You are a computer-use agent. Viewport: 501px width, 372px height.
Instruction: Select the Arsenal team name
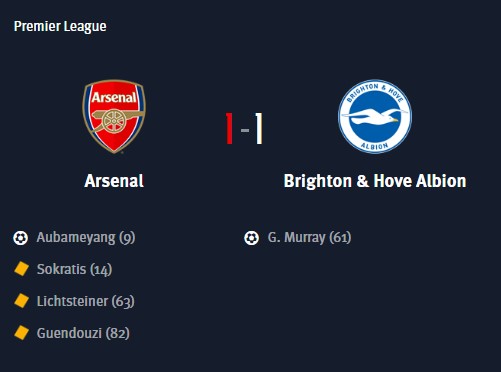pos(114,181)
